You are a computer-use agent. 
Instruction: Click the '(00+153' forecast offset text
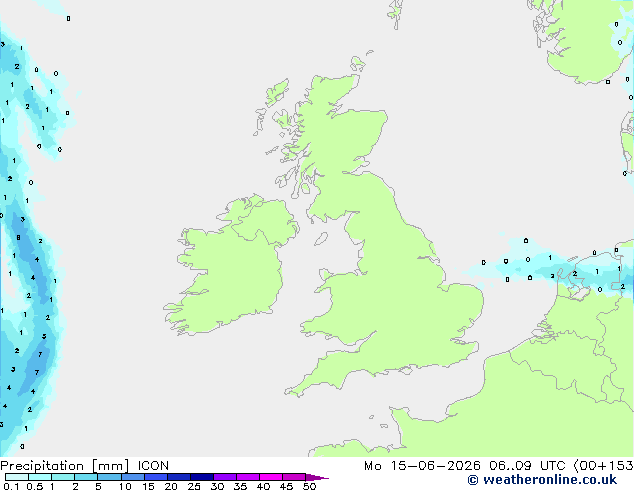pyautogui.click(x=603, y=466)
